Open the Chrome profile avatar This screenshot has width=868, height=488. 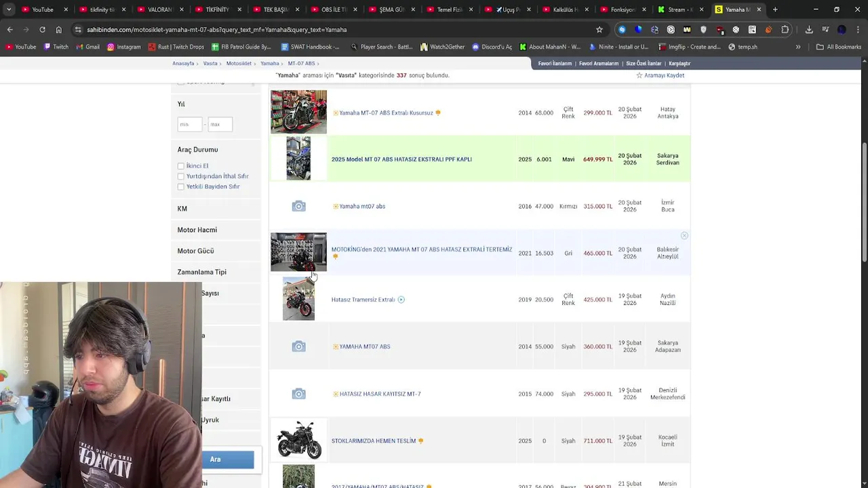842,30
